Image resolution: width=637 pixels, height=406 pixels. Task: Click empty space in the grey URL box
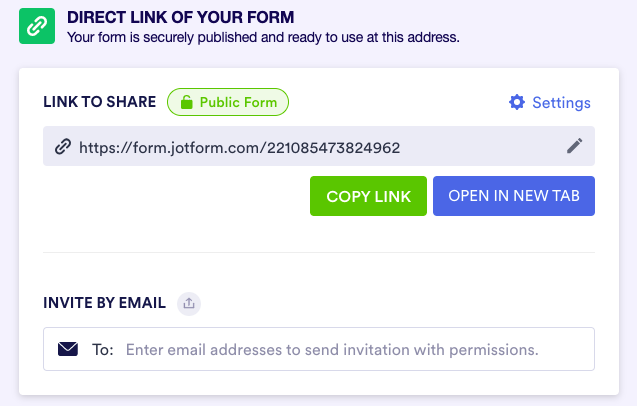pyautogui.click(x=480, y=147)
